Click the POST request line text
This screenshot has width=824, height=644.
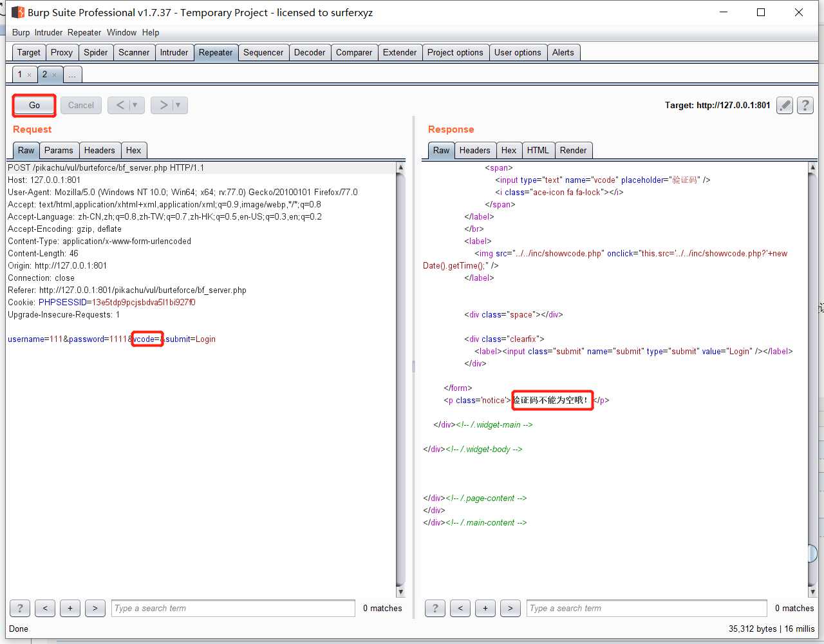click(106, 167)
